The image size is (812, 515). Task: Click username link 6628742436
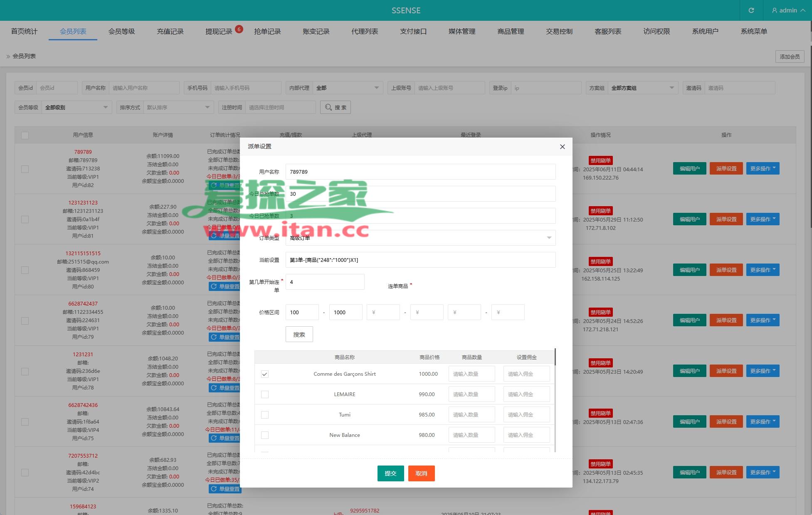pos(83,405)
